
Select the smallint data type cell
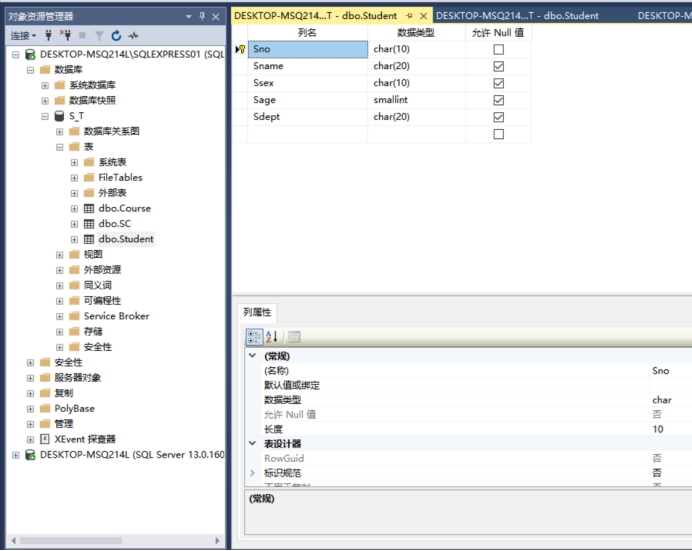[416, 100]
